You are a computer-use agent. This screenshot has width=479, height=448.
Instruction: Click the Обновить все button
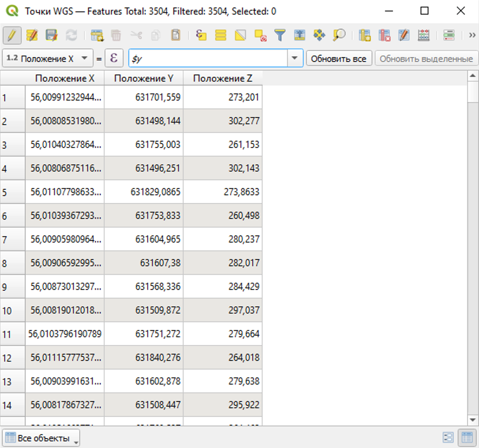(x=338, y=59)
